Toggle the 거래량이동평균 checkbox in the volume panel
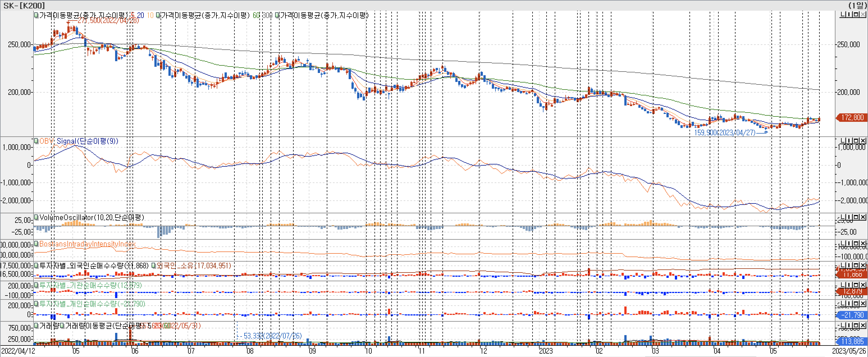This screenshot has width=868, height=357. (x=62, y=326)
